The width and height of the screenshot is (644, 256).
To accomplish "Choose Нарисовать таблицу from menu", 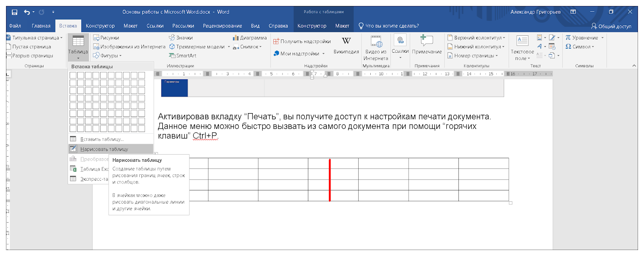I will [x=104, y=149].
